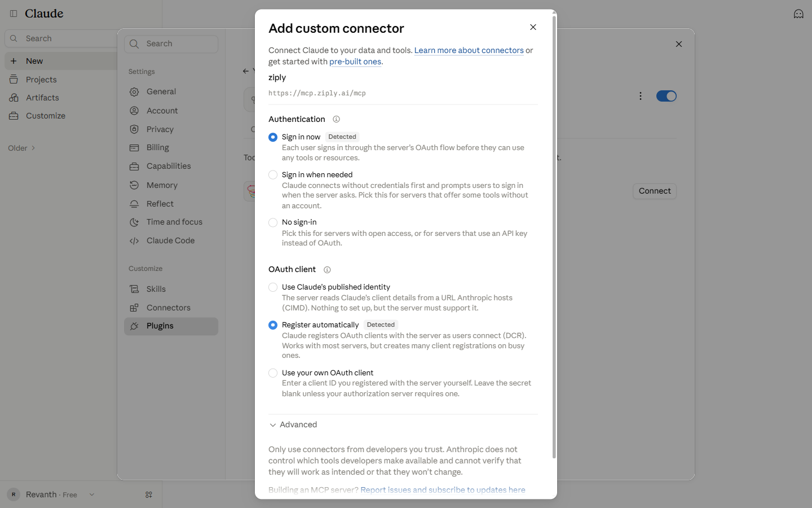Open Learn more about connectors link
The image size is (812, 508).
click(x=469, y=50)
